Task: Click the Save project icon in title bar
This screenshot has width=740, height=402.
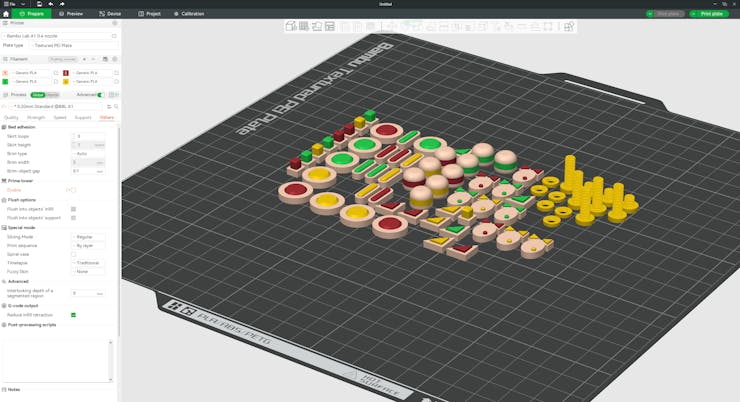Action: pyautogui.click(x=39, y=4)
